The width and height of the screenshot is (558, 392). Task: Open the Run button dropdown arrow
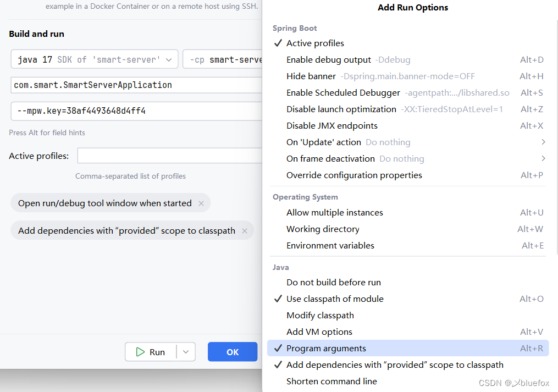tap(186, 352)
